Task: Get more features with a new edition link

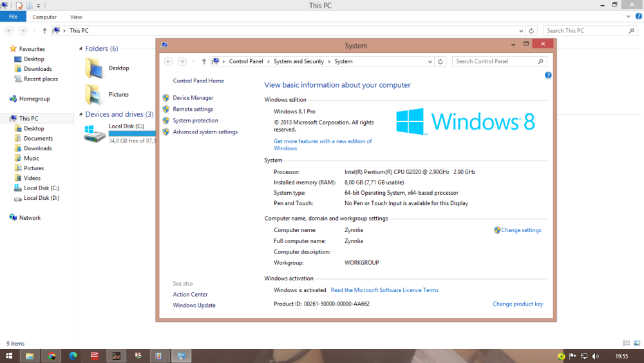Action: [x=323, y=144]
